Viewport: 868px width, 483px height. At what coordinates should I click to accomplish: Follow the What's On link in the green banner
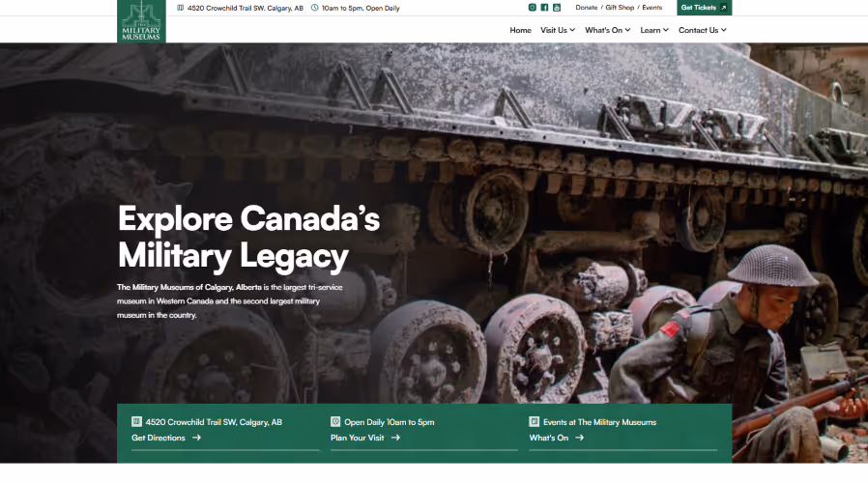(x=557, y=438)
